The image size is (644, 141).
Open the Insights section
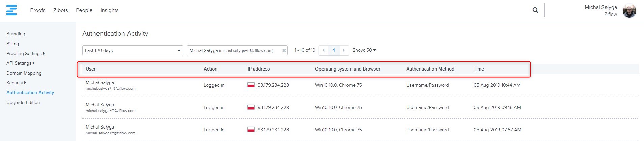tap(109, 10)
